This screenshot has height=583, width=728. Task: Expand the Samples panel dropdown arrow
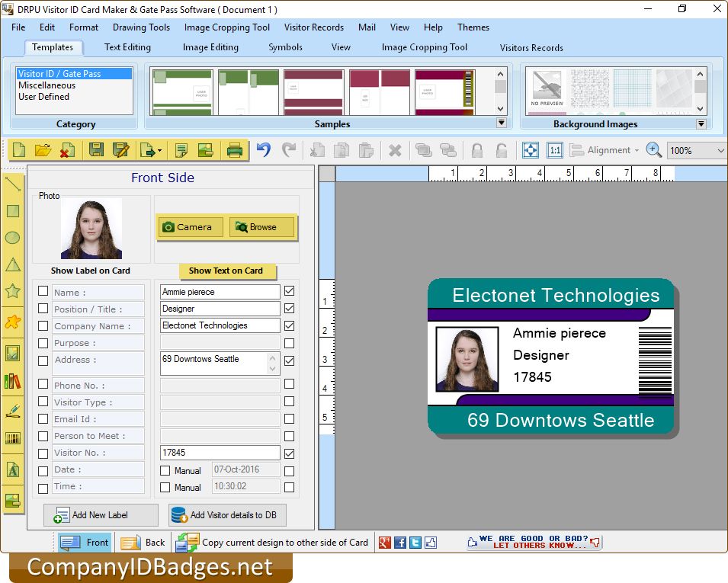pyautogui.click(x=502, y=123)
